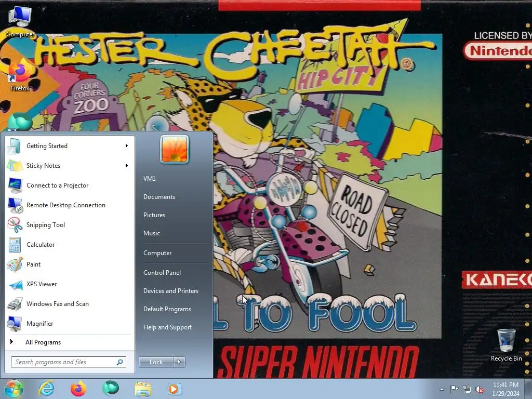This screenshot has height=399, width=532.
Task: Click the Calculator icon in Start menu
Action: pos(15,245)
